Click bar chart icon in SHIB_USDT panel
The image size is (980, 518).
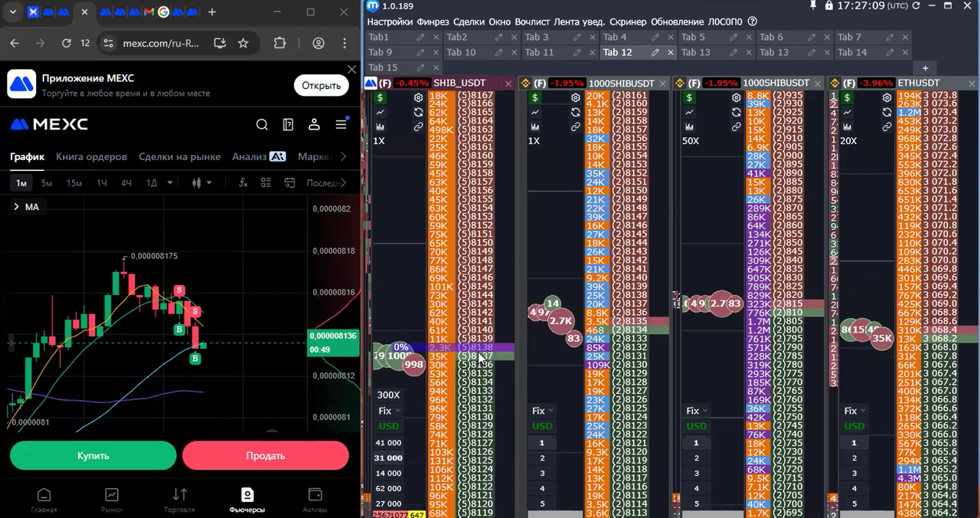(x=381, y=127)
